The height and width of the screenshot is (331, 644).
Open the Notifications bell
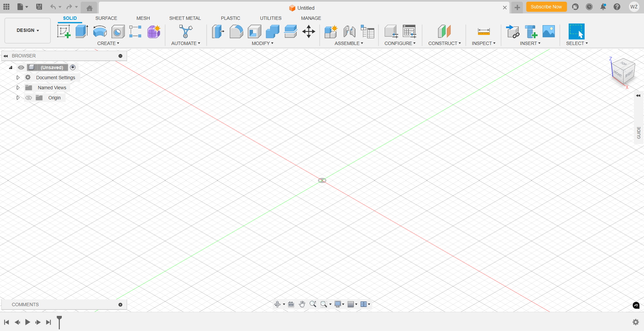[603, 7]
